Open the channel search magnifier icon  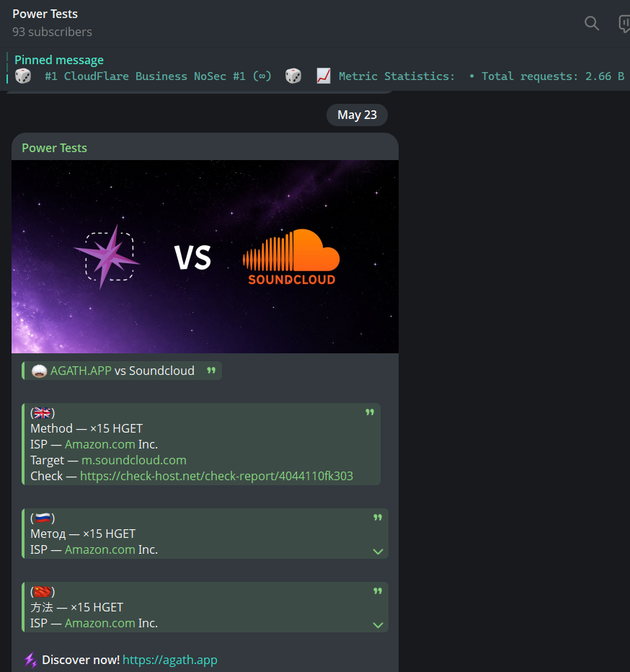[592, 23]
